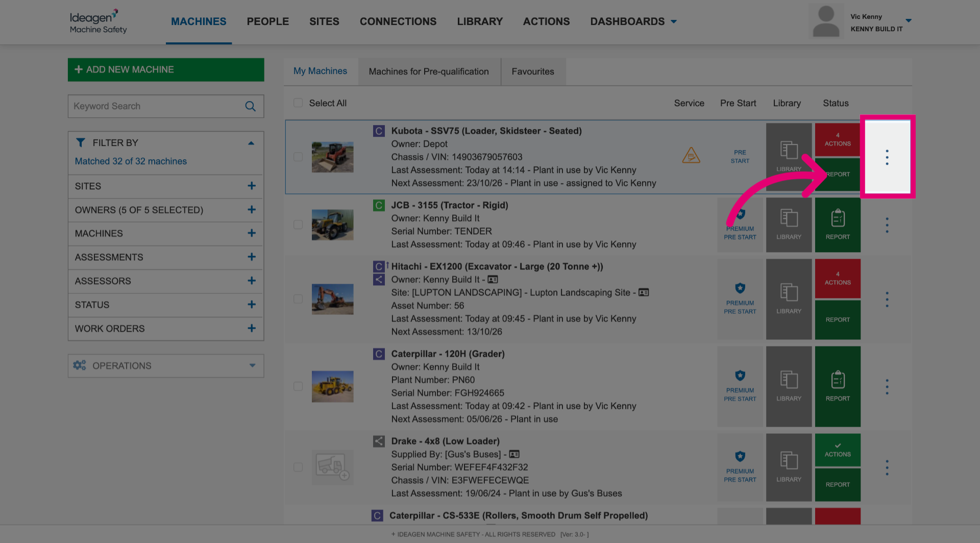The height and width of the screenshot is (543, 980).
Task: Tick the Kubota SSV75 row checkbox
Action: 298,157
